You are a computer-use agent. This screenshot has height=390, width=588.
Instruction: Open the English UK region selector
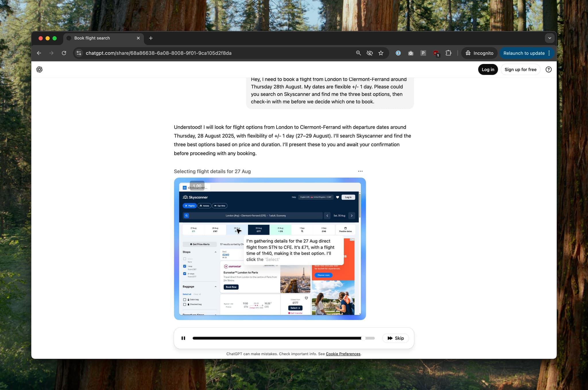coord(316,197)
